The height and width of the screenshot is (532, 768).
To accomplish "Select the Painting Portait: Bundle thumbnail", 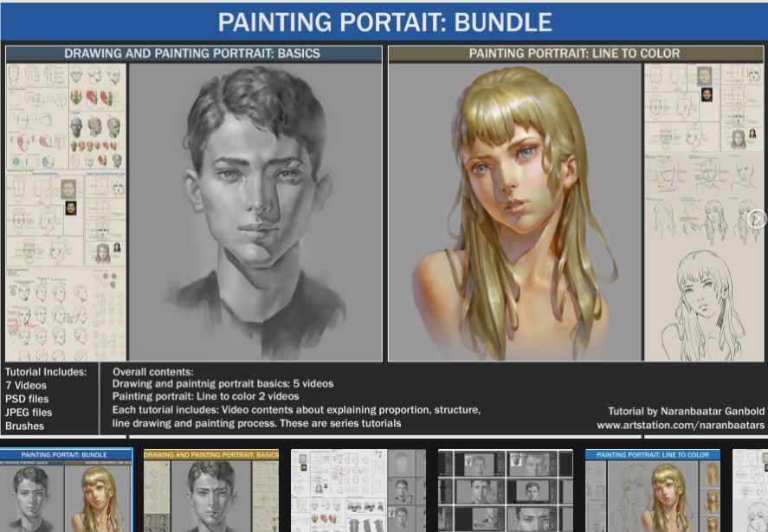I will click(66, 490).
